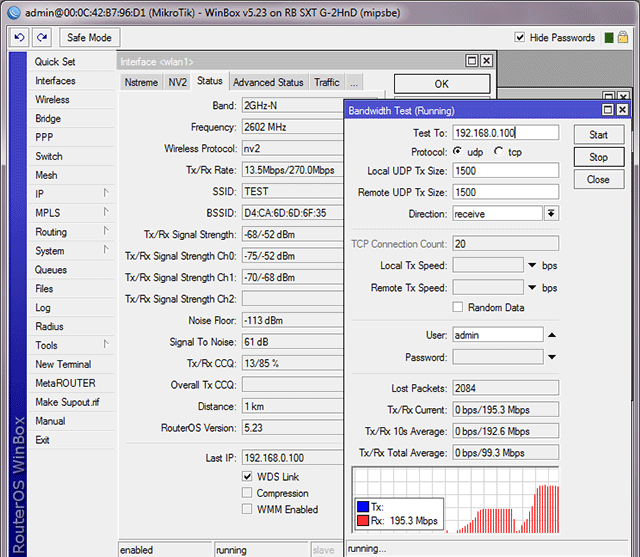The width and height of the screenshot is (640, 557).
Task: Click the Close button in Bandwidth Test
Action: tap(598, 180)
